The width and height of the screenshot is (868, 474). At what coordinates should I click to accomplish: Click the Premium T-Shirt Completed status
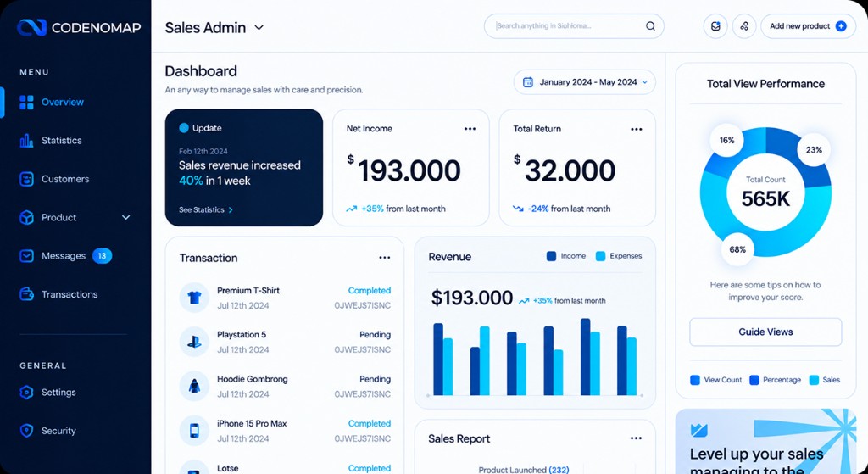tap(370, 290)
